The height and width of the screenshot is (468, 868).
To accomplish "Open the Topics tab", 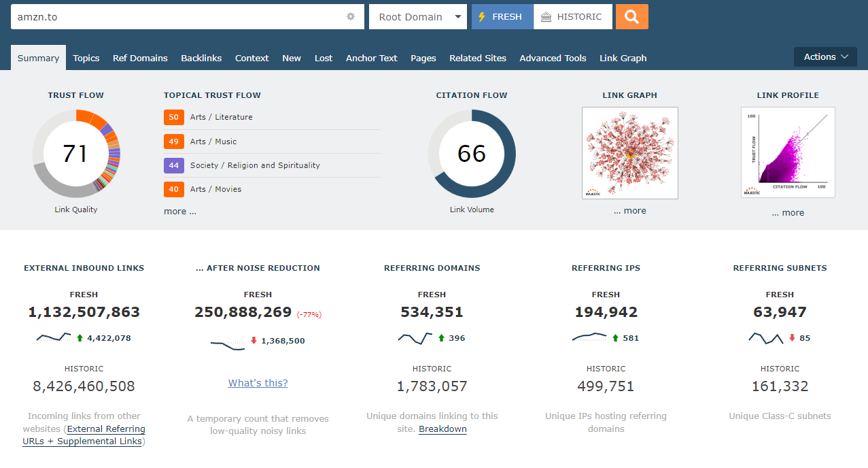I will pyautogui.click(x=86, y=58).
